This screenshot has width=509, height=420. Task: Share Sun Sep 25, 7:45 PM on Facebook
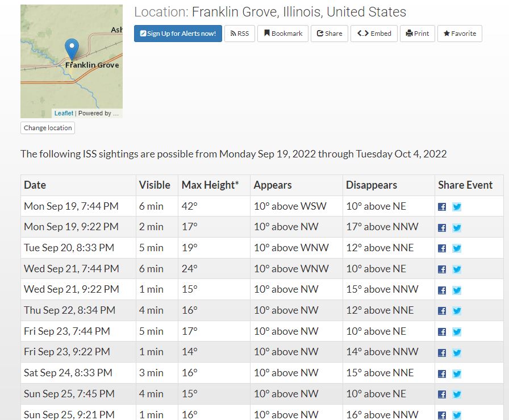442,394
